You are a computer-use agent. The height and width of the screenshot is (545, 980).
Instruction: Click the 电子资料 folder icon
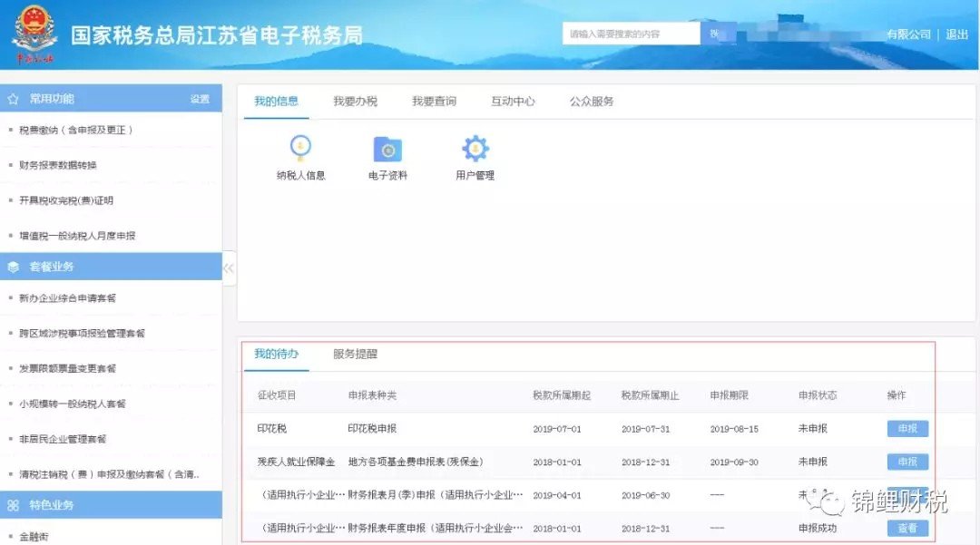click(x=387, y=148)
